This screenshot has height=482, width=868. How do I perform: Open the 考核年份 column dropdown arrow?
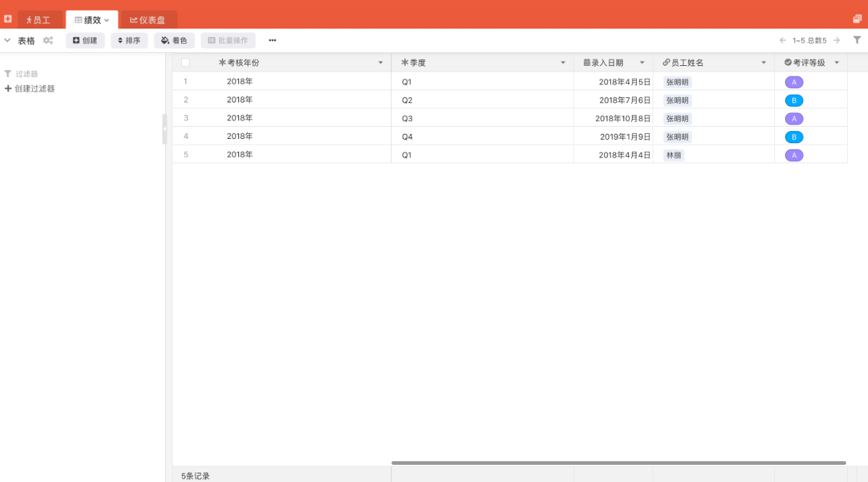pos(381,63)
